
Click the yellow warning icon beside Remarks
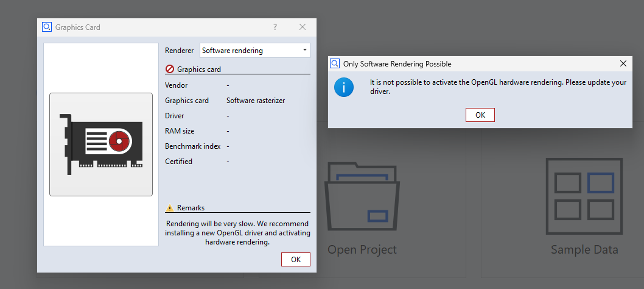tap(170, 208)
